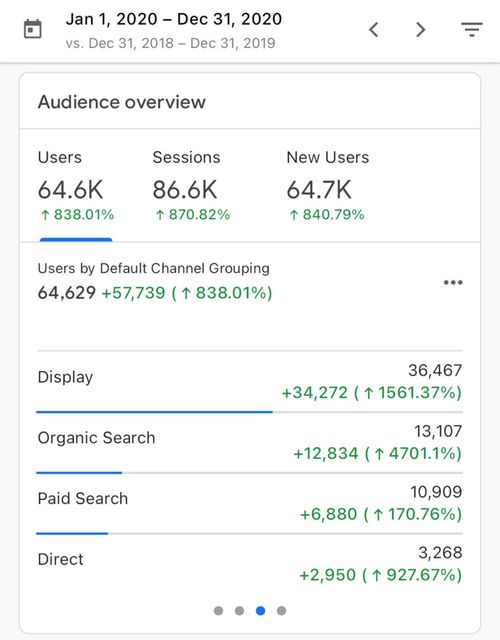Tap the Users by Default Channel Grouping label
The height and width of the screenshot is (640, 500).
tap(153, 269)
